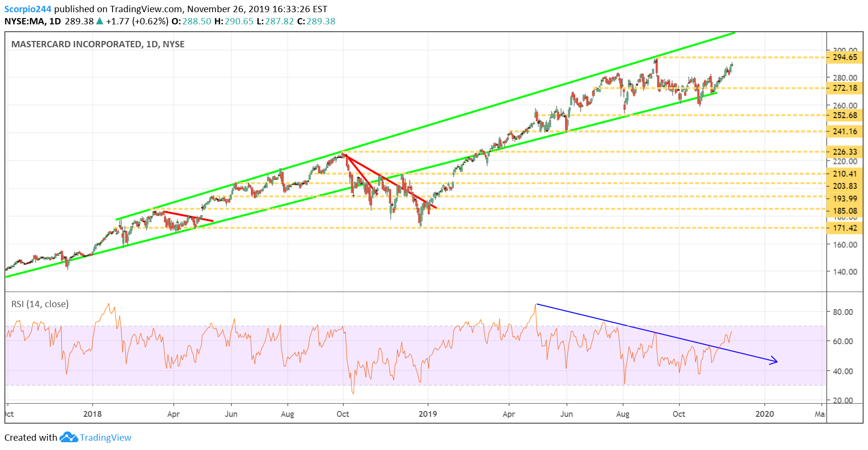Click the 294.65 price level label

pyautogui.click(x=845, y=58)
